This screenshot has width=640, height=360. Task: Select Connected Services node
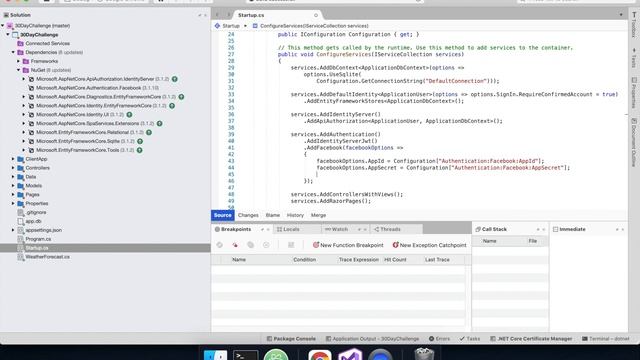[47, 43]
